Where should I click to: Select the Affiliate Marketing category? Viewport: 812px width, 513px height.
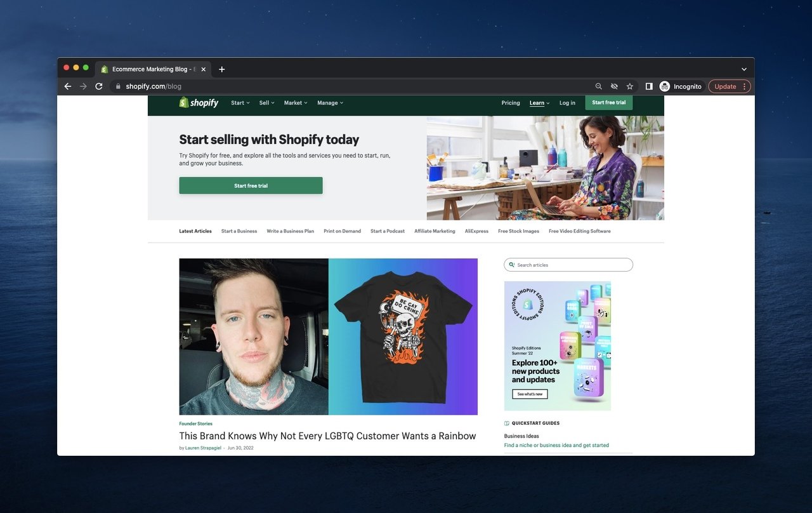point(435,231)
